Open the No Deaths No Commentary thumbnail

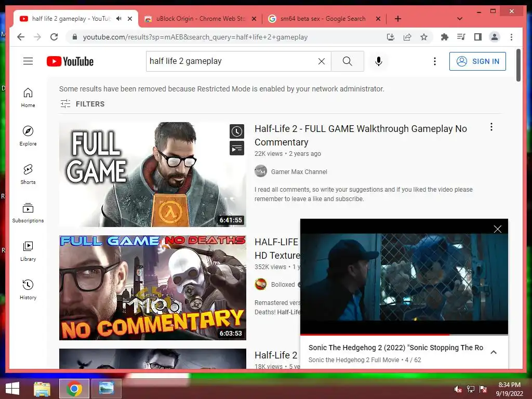(x=152, y=288)
